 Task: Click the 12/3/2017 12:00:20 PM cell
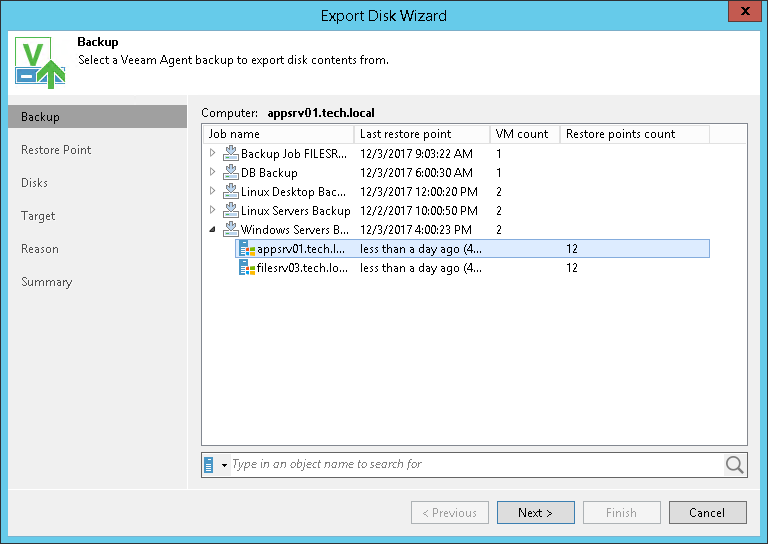[419, 192]
